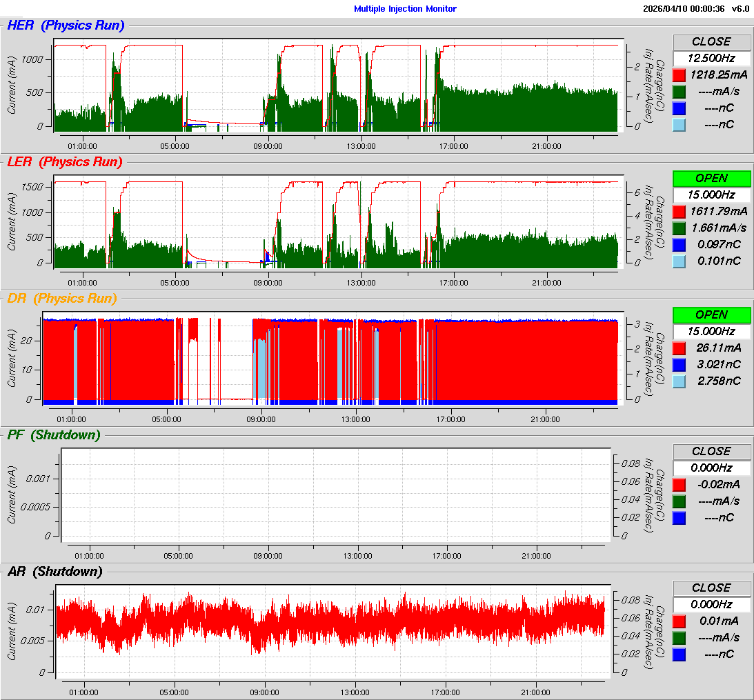Click the DR (Physics Run) panel title

(62, 299)
